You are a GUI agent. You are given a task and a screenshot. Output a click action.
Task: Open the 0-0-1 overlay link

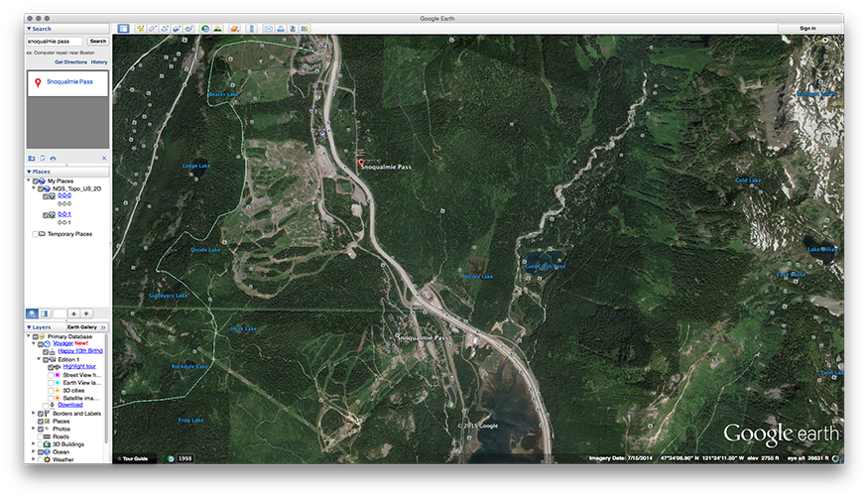click(64, 214)
